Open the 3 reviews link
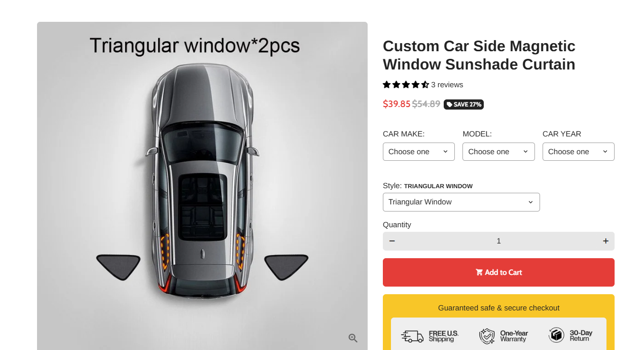This screenshot has height=350, width=644. (x=447, y=85)
